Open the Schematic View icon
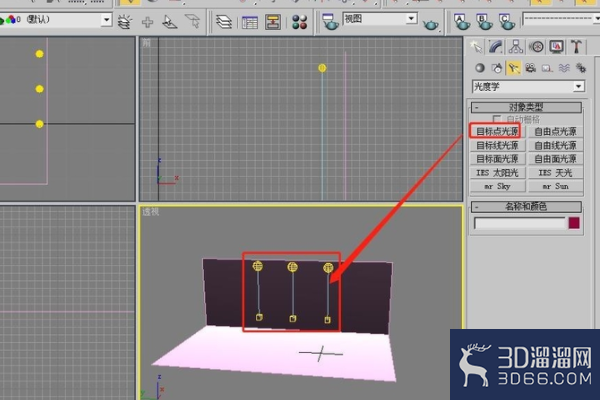Screen dimensions: 600x400 (x=273, y=22)
